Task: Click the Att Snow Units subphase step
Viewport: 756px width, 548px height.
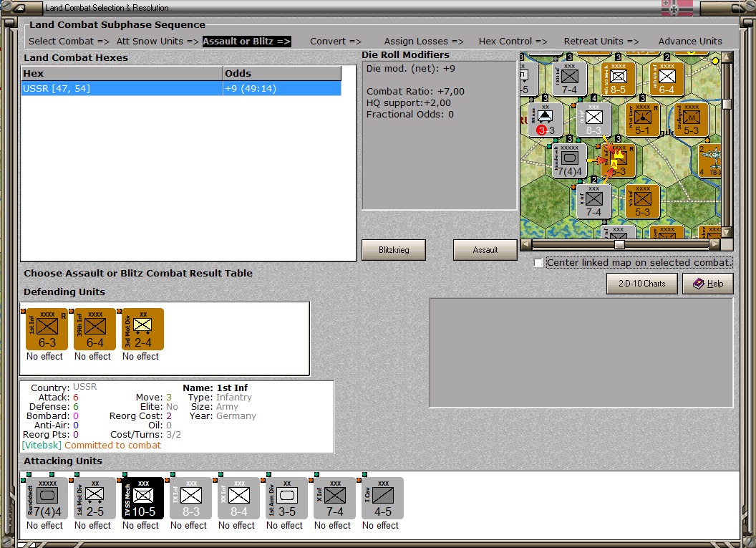Action: point(157,42)
